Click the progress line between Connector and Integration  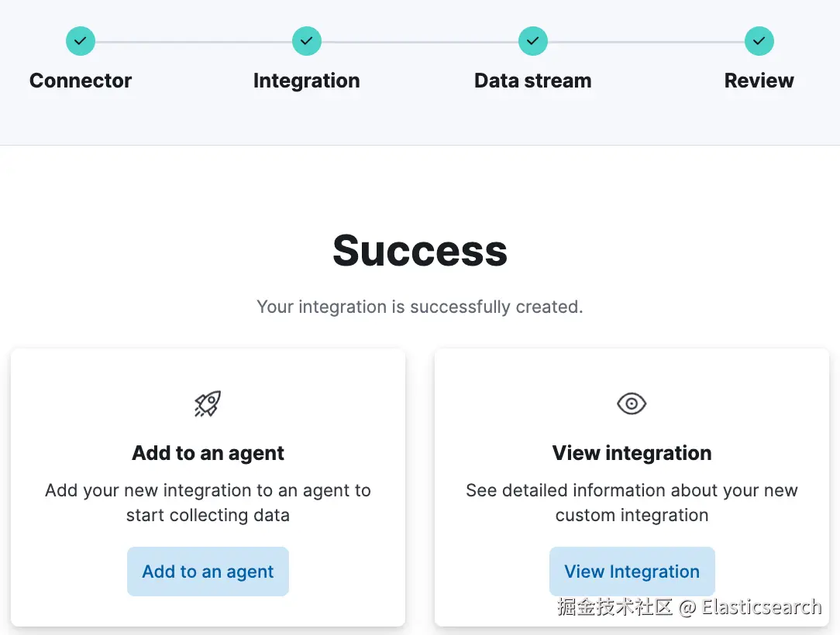click(x=194, y=42)
